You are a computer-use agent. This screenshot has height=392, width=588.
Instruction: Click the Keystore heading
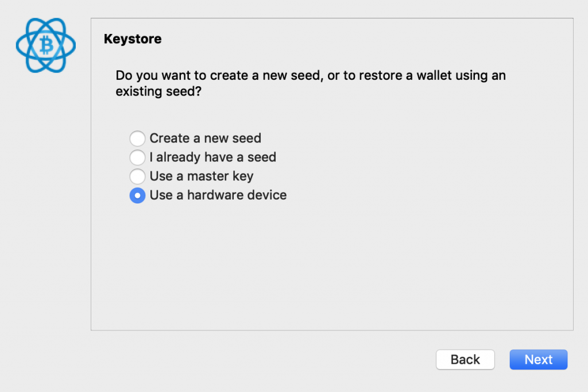click(133, 39)
